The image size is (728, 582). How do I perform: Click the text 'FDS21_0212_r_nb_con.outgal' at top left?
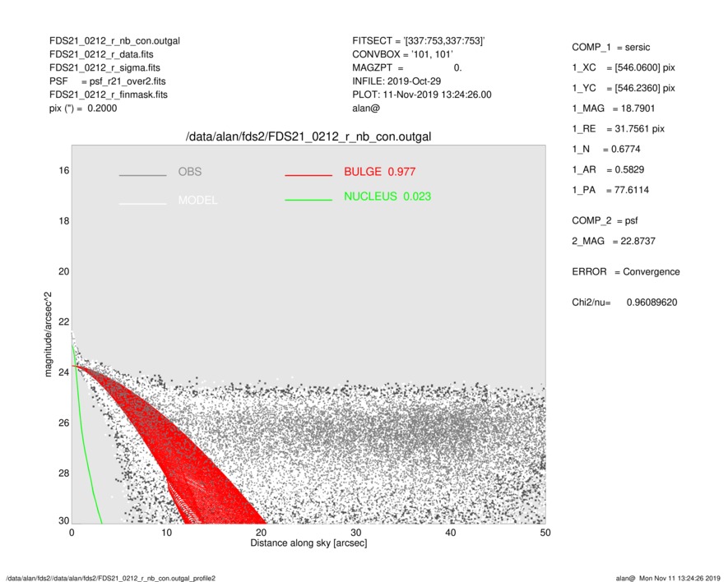[x=114, y=41]
